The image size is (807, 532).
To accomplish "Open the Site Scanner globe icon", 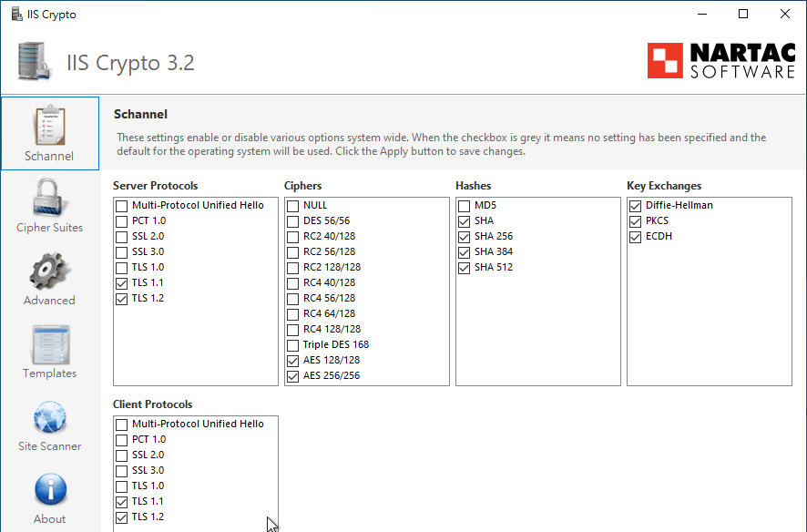I will point(49,417).
